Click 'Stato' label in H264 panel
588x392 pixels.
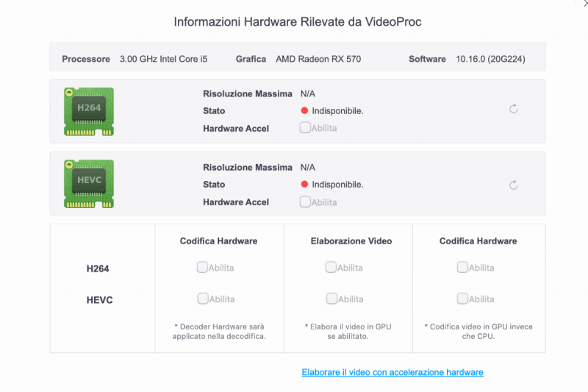[214, 111]
